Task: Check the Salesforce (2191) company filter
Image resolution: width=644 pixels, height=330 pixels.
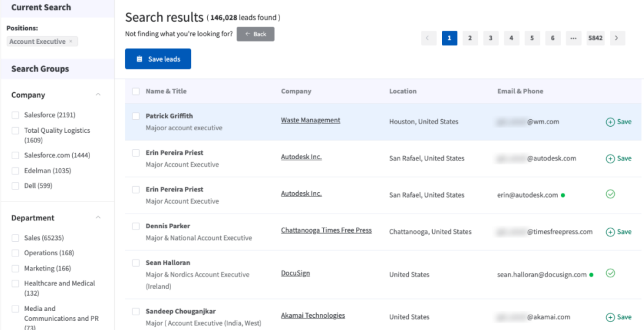Action: [x=16, y=115]
